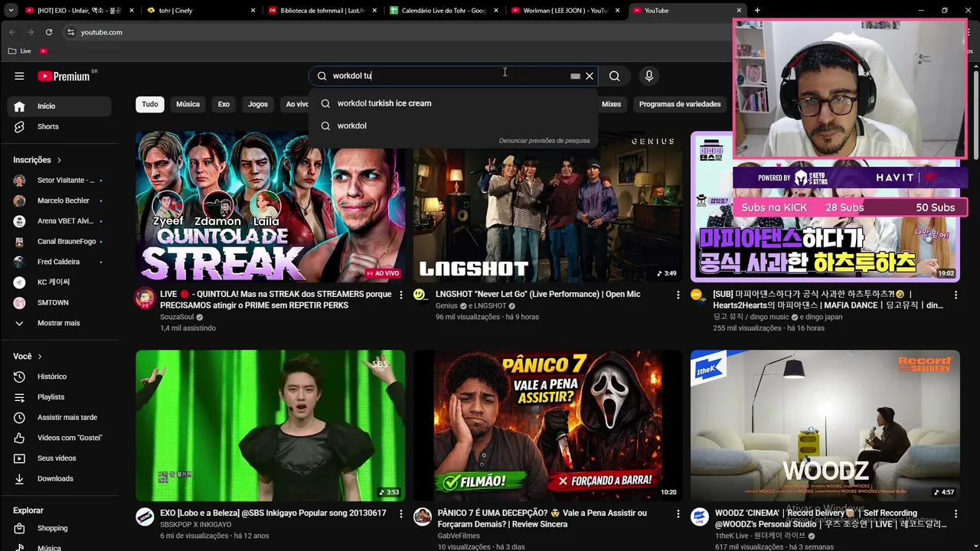Image resolution: width=980 pixels, height=551 pixels.
Task: Select the 'Jogos' filter chip
Action: (258, 104)
